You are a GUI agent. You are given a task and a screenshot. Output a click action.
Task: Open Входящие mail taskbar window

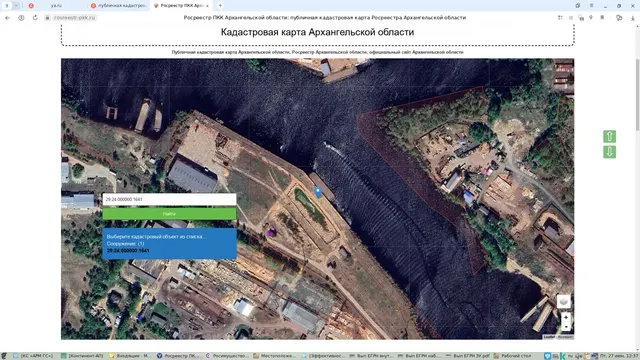point(131,356)
